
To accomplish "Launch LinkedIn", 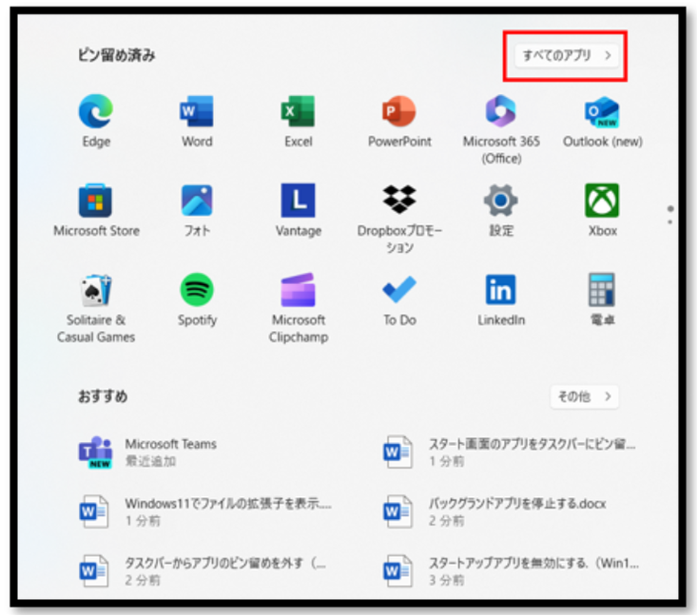I will (x=501, y=300).
